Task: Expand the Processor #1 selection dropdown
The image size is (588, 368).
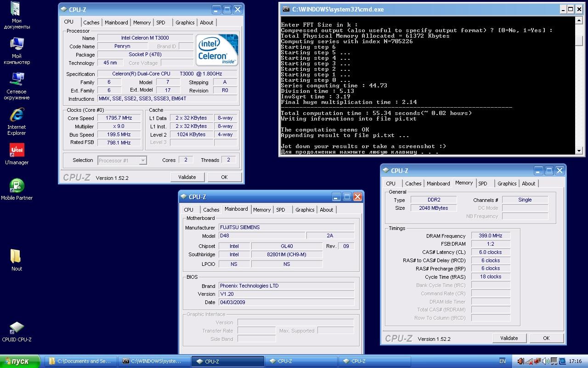Action: (143, 160)
